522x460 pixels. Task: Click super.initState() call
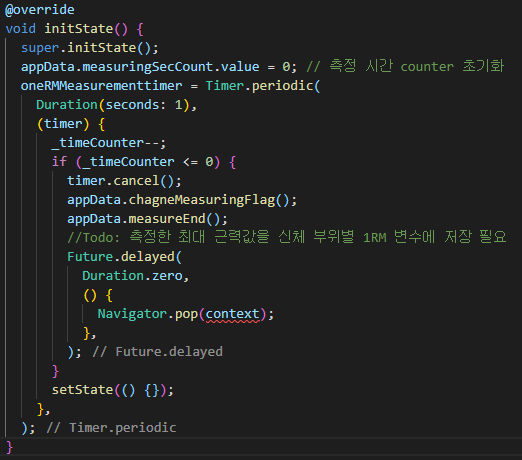(90, 48)
